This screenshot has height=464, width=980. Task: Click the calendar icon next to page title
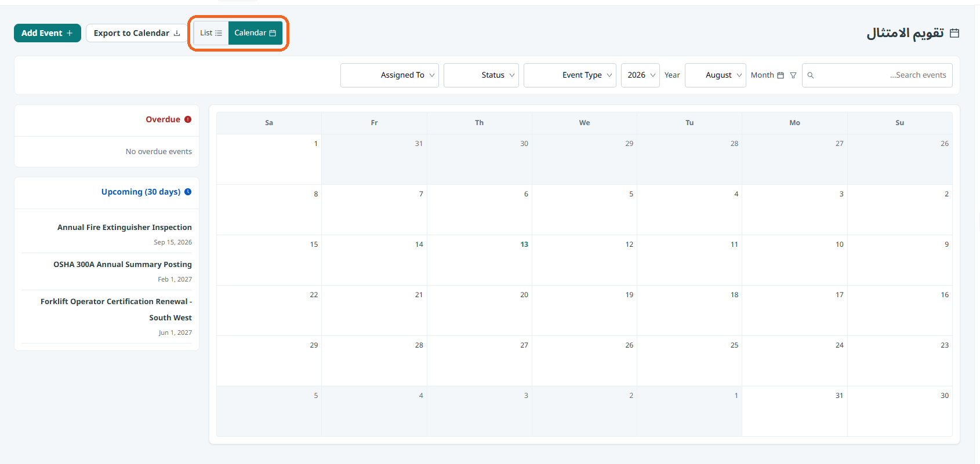coord(954,33)
